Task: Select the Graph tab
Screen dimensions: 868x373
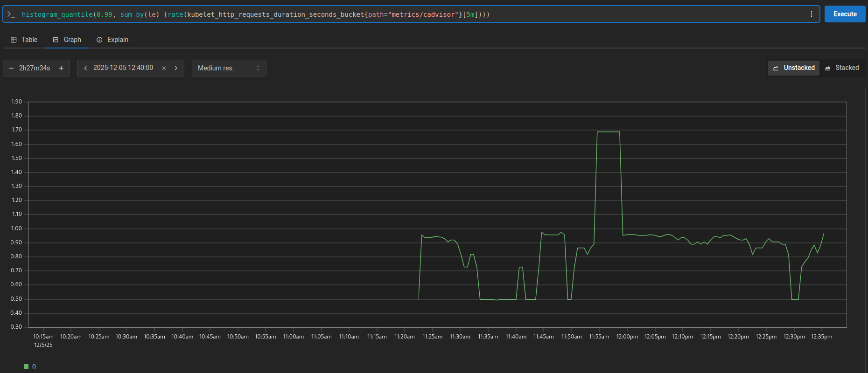Action: click(x=67, y=40)
